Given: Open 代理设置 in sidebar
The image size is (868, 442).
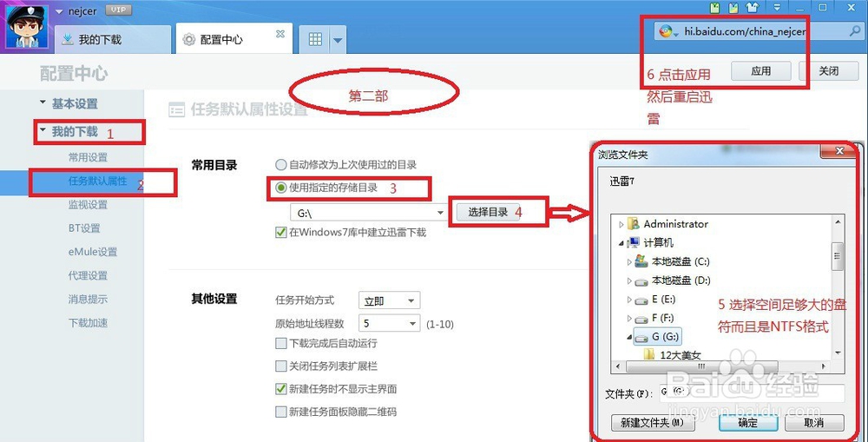Looking at the screenshot, I should tap(88, 276).
